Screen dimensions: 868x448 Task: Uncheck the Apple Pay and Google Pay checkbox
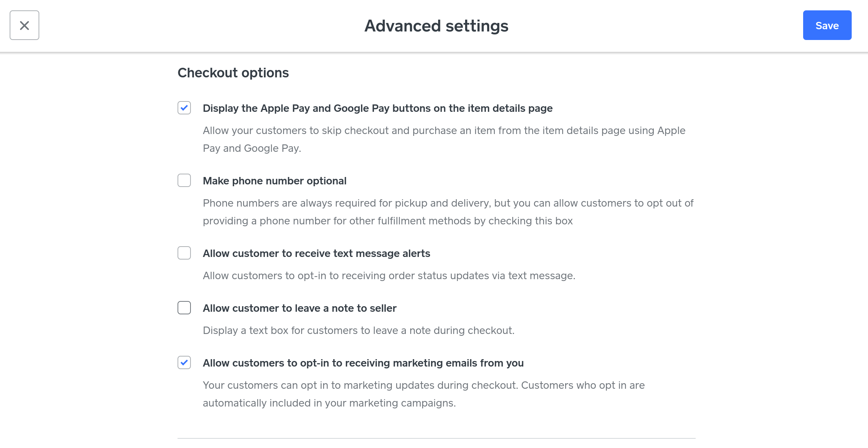pos(184,108)
